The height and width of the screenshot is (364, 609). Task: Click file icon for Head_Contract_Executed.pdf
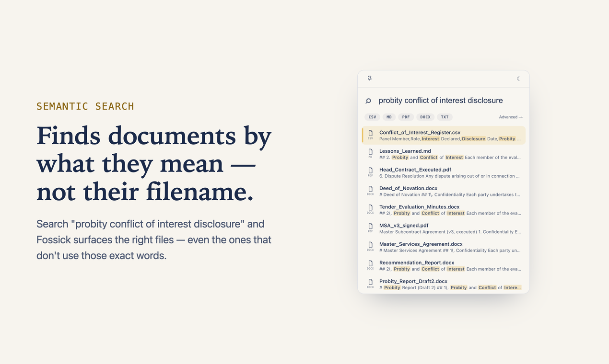click(x=370, y=171)
